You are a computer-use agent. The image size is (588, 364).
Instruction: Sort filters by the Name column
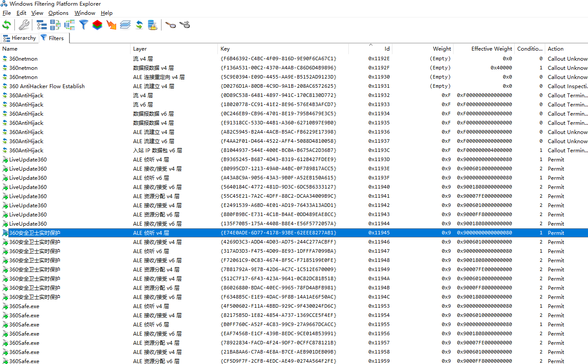point(10,48)
